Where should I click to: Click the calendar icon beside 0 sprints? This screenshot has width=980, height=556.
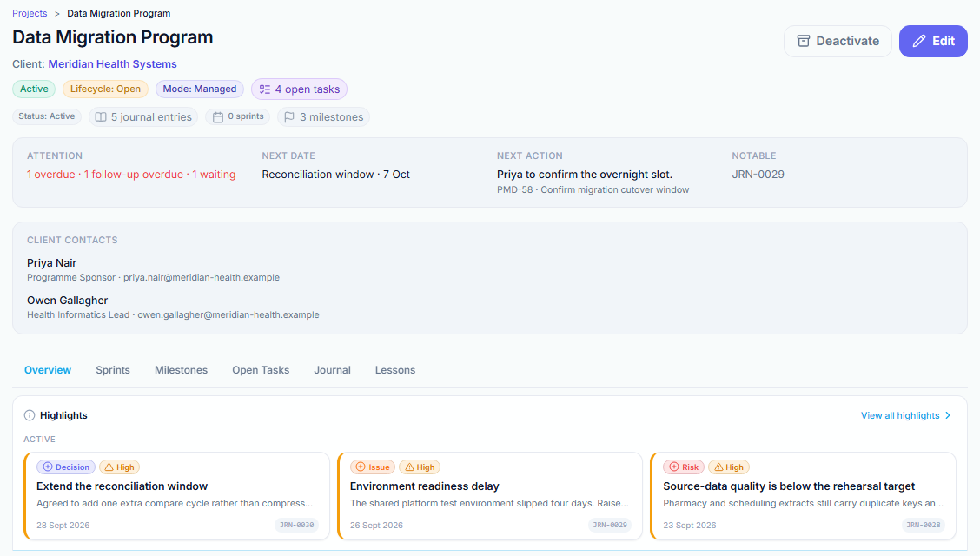coord(218,117)
